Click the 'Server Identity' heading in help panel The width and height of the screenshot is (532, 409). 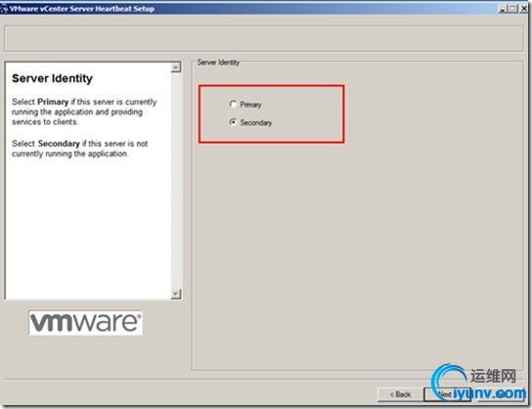coord(52,78)
